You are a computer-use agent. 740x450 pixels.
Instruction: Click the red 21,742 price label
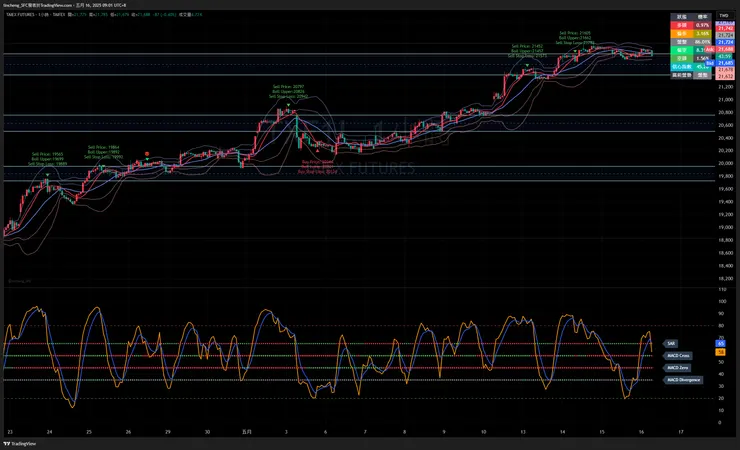pos(725,29)
